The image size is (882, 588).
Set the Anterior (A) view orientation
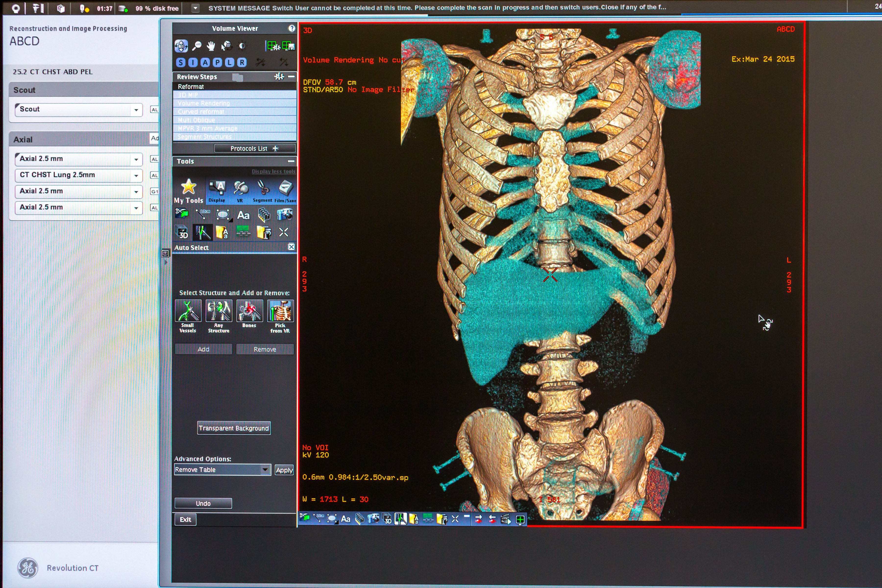[x=205, y=62]
